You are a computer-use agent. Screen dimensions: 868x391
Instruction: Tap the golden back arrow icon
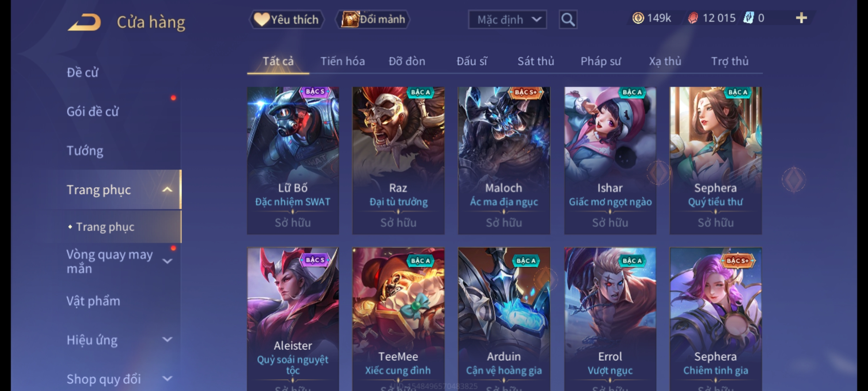84,22
